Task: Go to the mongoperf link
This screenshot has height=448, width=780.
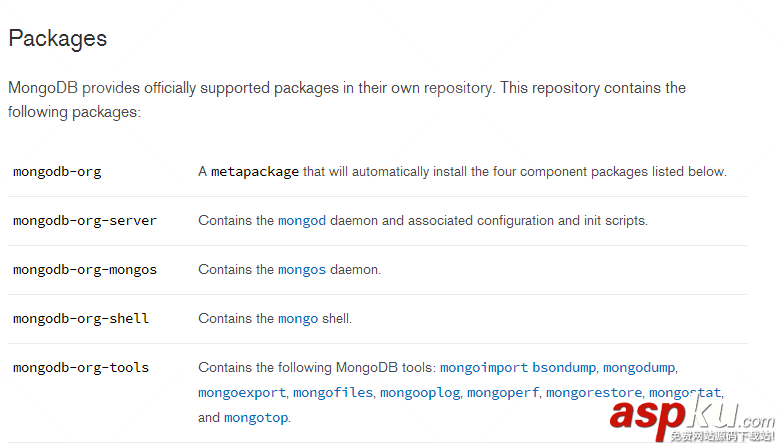Action: click(x=503, y=393)
